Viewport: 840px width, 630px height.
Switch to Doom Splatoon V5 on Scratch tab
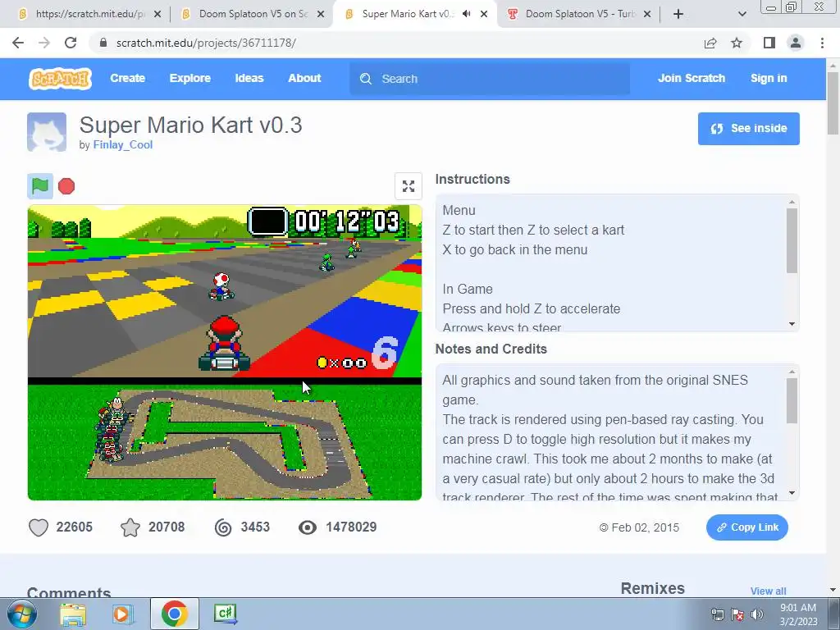pyautogui.click(x=252, y=14)
